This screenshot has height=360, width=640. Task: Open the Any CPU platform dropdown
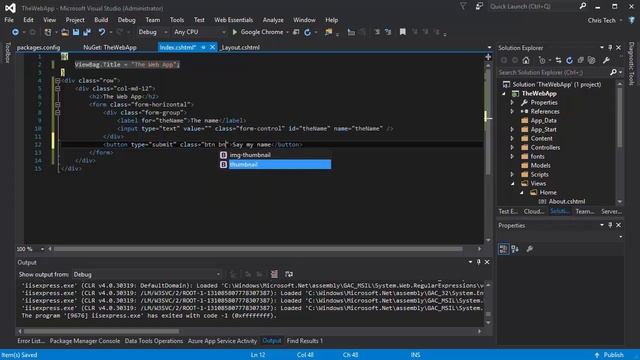tap(200, 32)
